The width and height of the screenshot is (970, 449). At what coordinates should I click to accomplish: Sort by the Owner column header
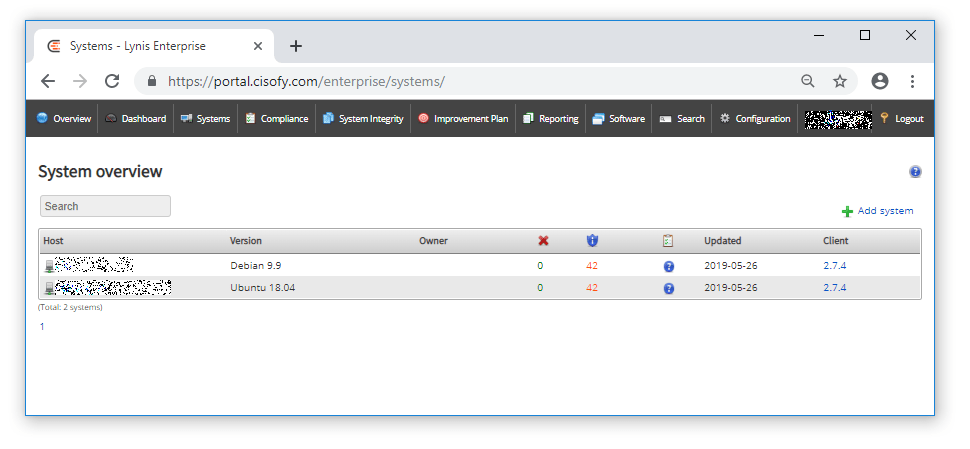pos(433,241)
